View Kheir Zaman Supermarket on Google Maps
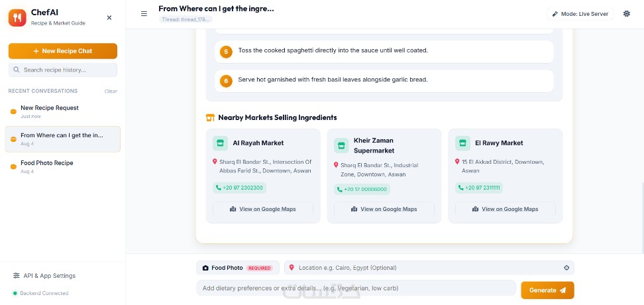644x305 pixels. [384, 210]
